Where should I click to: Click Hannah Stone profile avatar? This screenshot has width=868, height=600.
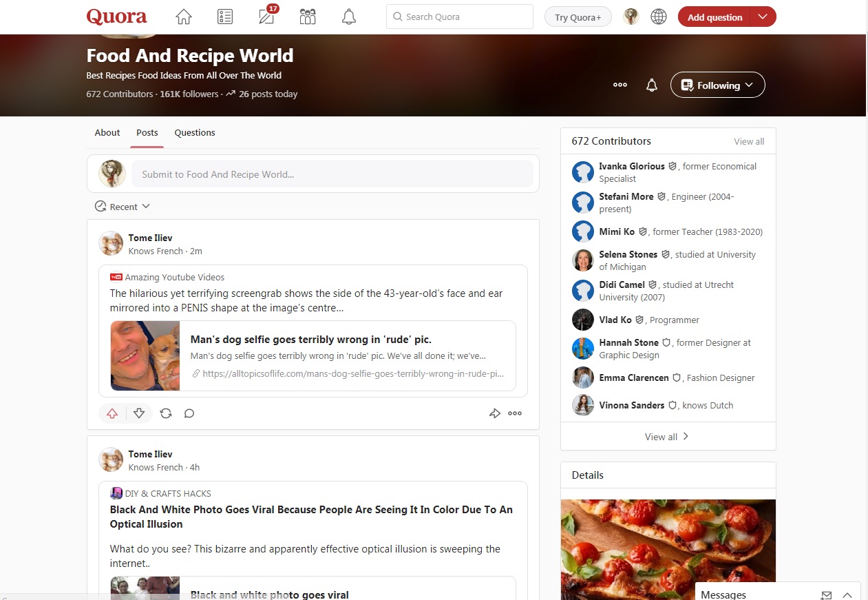click(583, 349)
